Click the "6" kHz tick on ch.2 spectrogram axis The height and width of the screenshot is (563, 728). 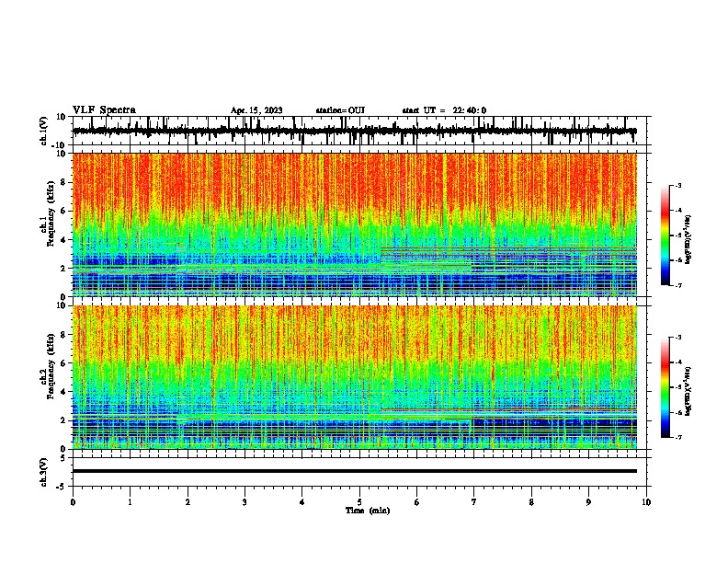point(64,363)
